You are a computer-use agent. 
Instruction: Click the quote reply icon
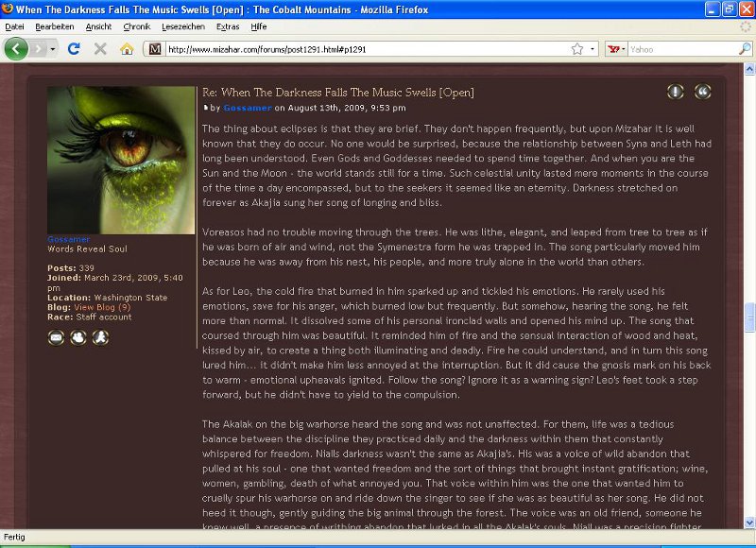pos(702,92)
